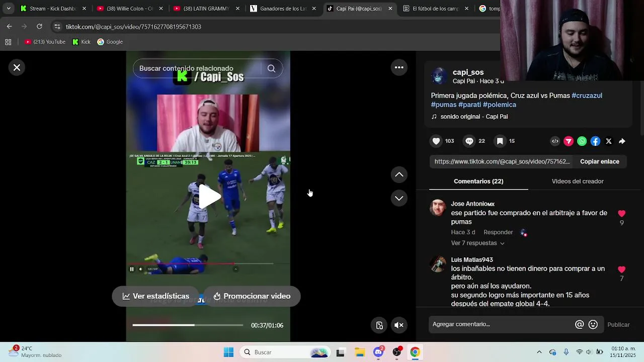Show hidden system tray icons chevron
Screen dimensions: 644x362
[x=539, y=352]
